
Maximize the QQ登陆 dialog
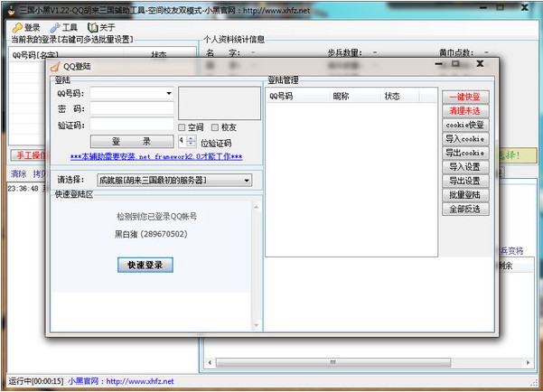point(455,64)
